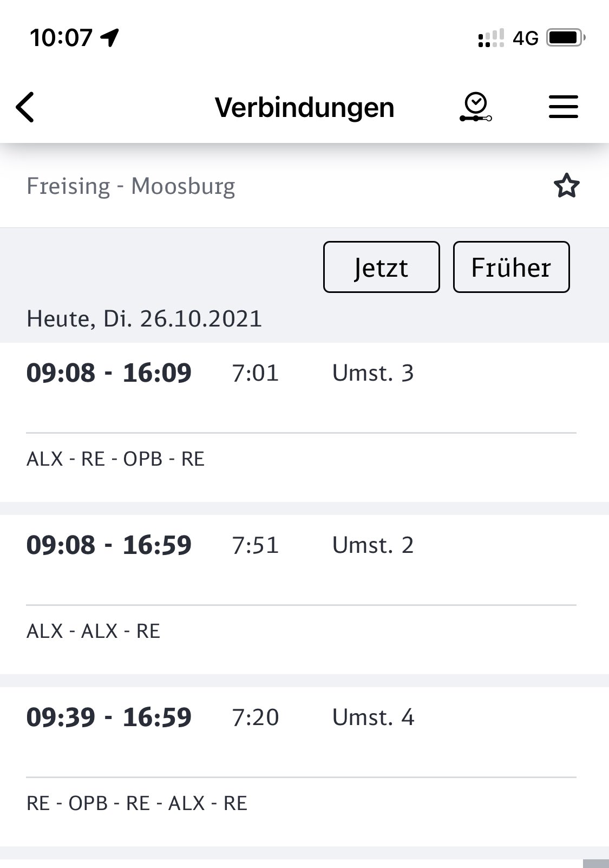Toggle the favorite star for Freising - Moosburg
Viewport: 609px width, 868px height.
(566, 186)
